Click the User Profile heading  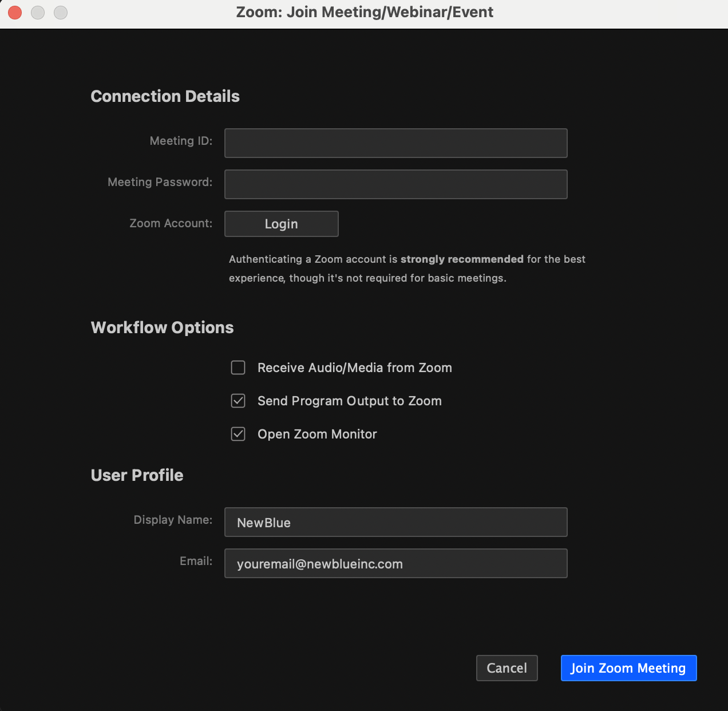pos(137,475)
